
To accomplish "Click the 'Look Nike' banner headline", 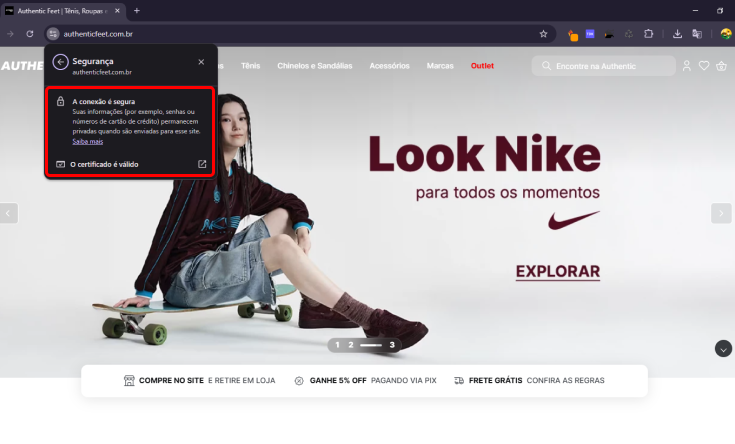I will [x=484, y=154].
